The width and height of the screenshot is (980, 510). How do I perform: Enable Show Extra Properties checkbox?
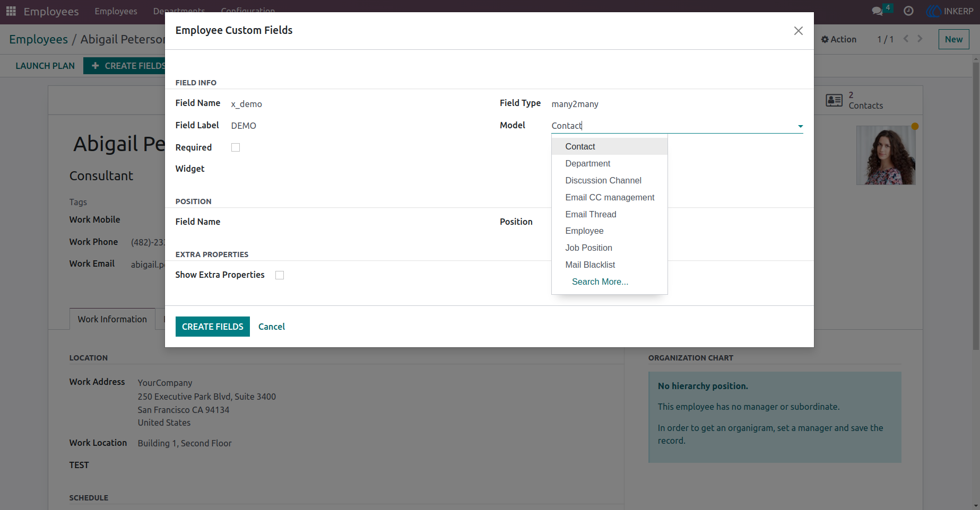(x=280, y=275)
